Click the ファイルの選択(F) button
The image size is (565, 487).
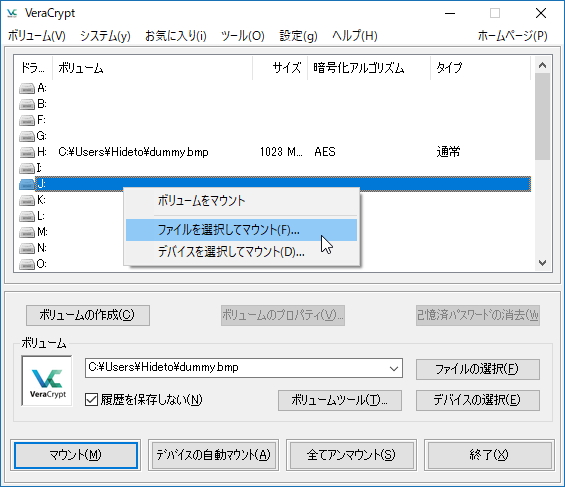478,369
